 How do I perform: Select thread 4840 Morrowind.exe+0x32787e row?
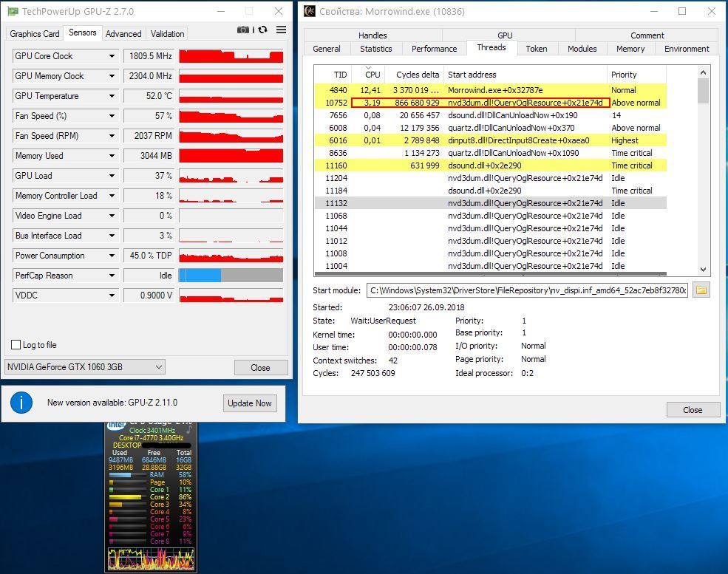(490, 90)
